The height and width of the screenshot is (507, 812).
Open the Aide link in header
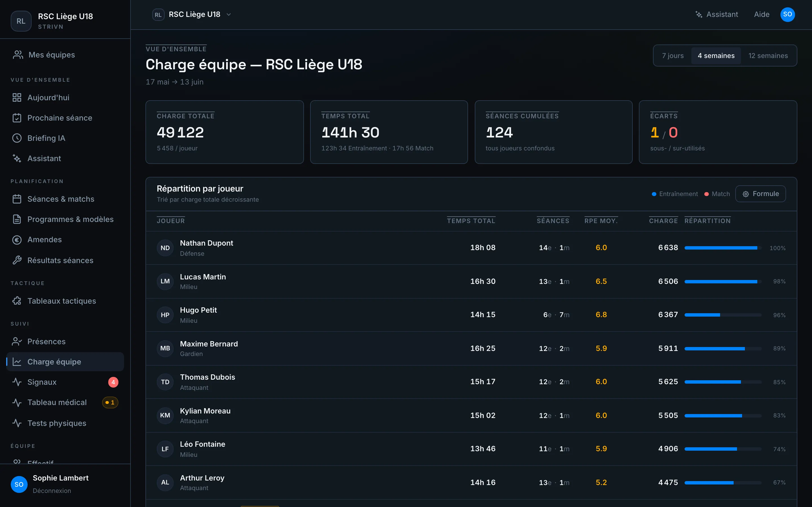[x=762, y=14]
